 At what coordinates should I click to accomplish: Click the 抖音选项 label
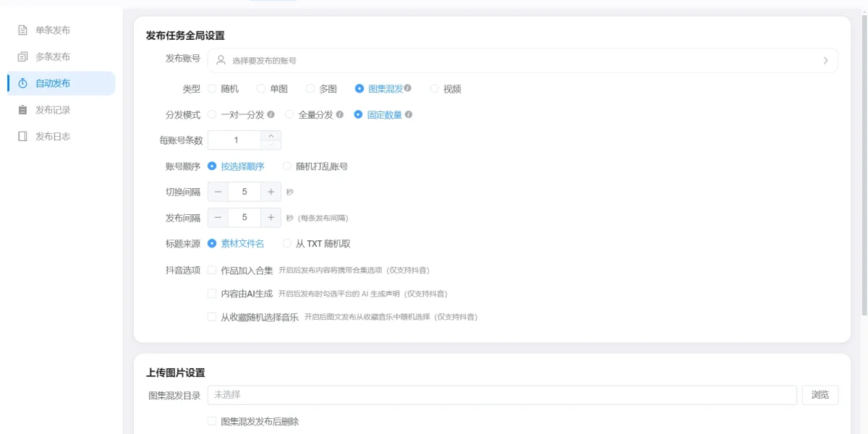[x=183, y=270]
